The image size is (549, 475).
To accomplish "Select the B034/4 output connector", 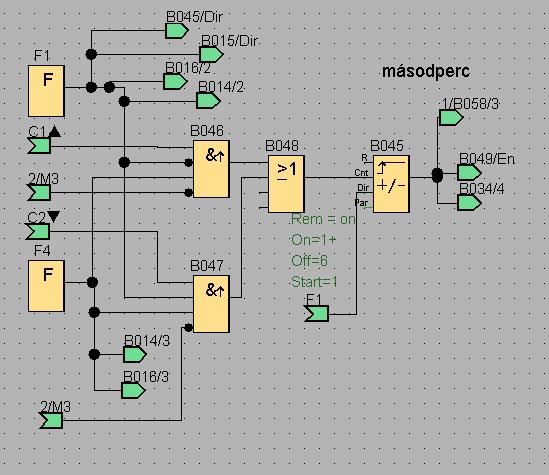I will click(x=470, y=203).
